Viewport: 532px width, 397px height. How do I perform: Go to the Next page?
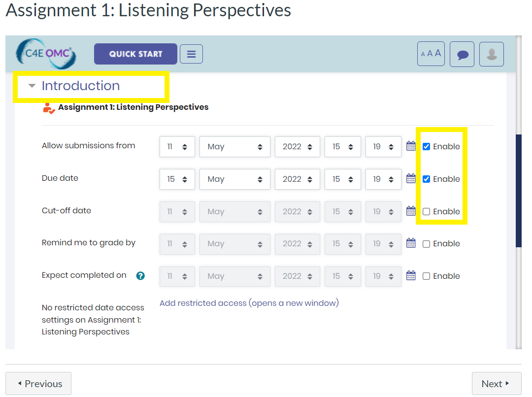[x=497, y=383]
